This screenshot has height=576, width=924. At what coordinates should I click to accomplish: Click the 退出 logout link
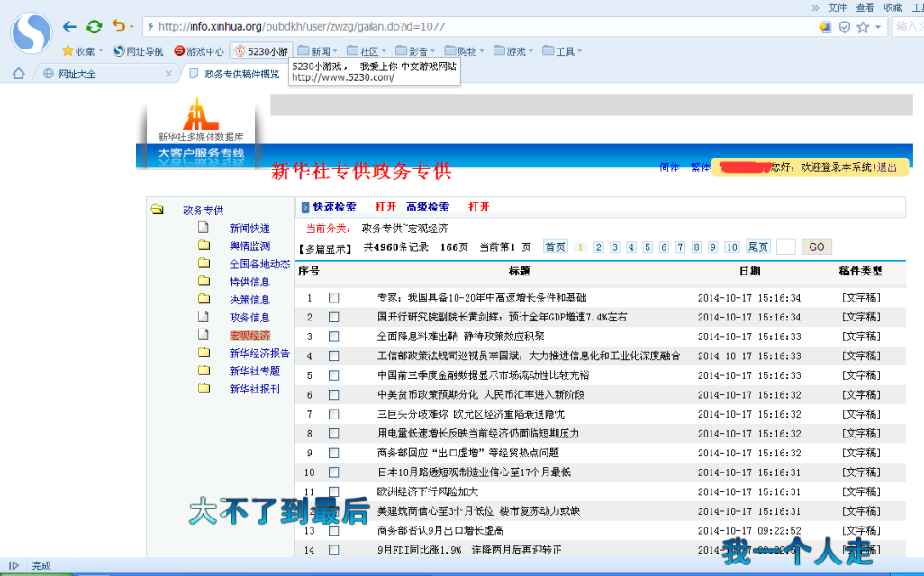coord(887,167)
